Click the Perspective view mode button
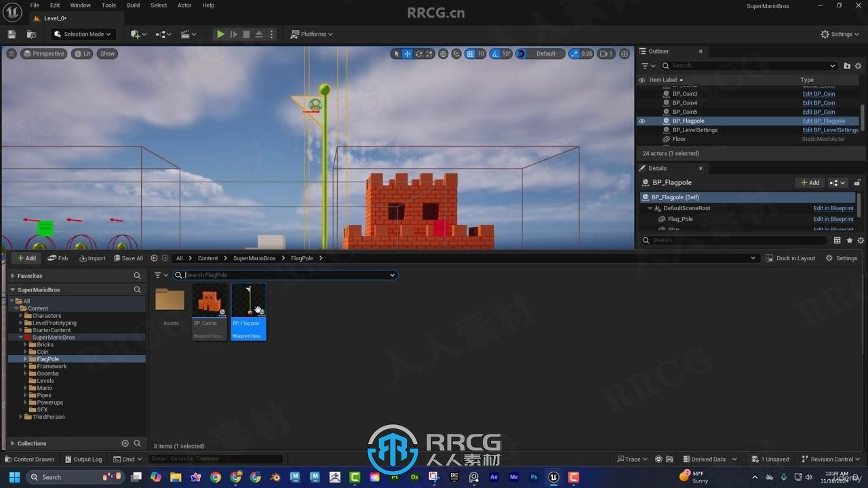 pyautogui.click(x=43, y=54)
